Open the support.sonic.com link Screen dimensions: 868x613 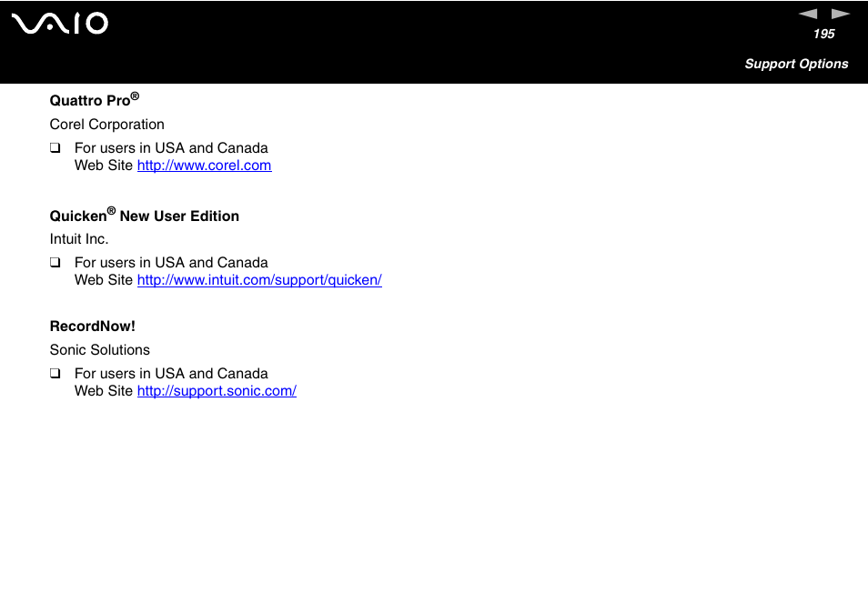(217, 390)
